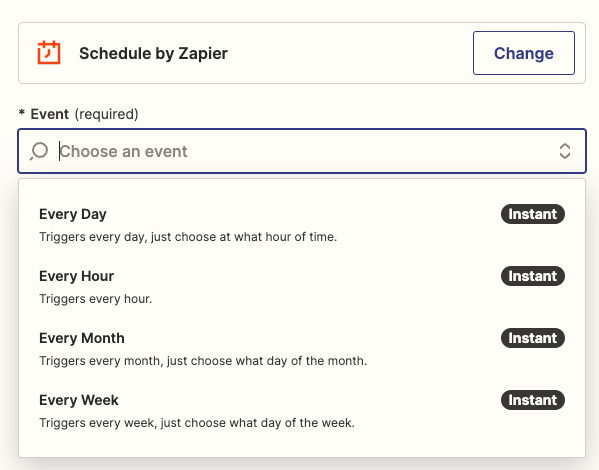Select the Every Day event option
The width and height of the screenshot is (599, 470).
pyautogui.click(x=302, y=225)
